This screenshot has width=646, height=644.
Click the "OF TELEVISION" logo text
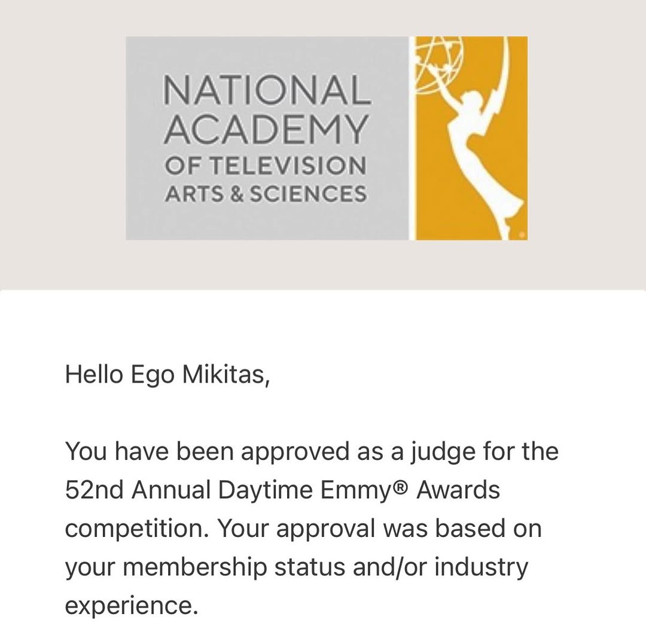[266, 166]
